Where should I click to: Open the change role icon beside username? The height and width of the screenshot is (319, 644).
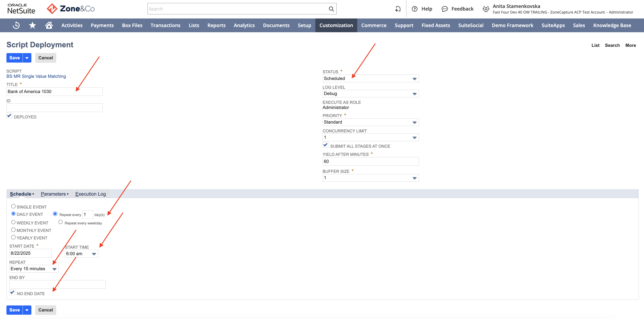(486, 9)
